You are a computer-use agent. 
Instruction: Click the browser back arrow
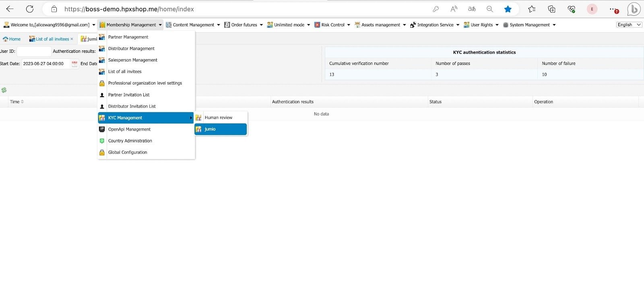coord(10,9)
